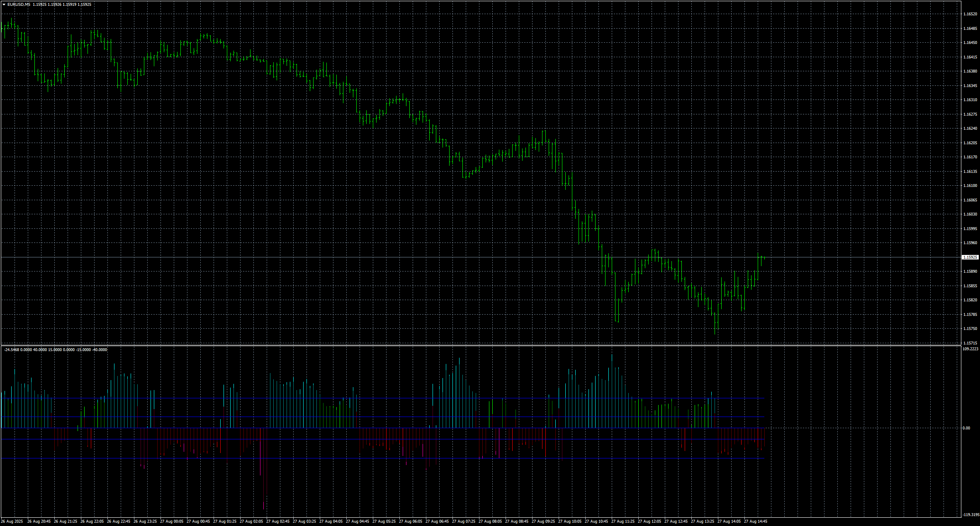
Task: Click the 1.16310 price scale label
Action: 970,100
